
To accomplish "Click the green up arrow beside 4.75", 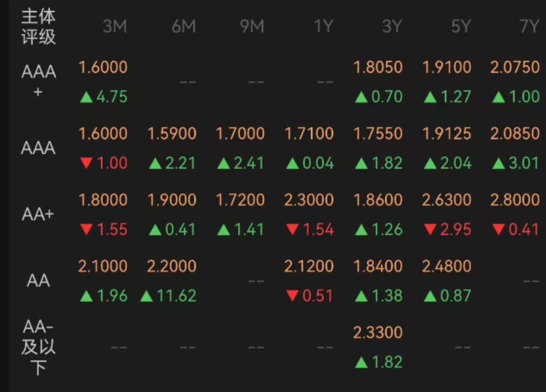I will pyautogui.click(x=86, y=98).
